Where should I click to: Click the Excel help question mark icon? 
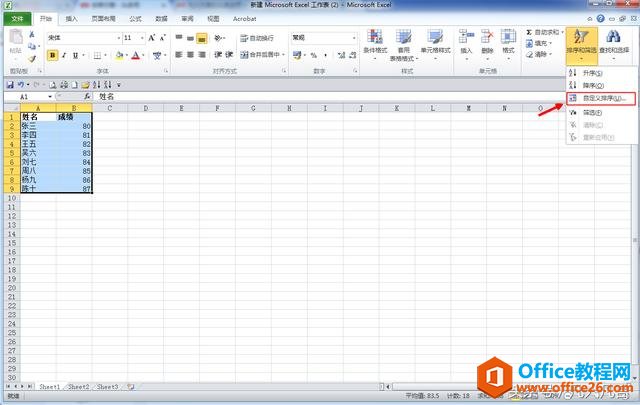coord(600,18)
